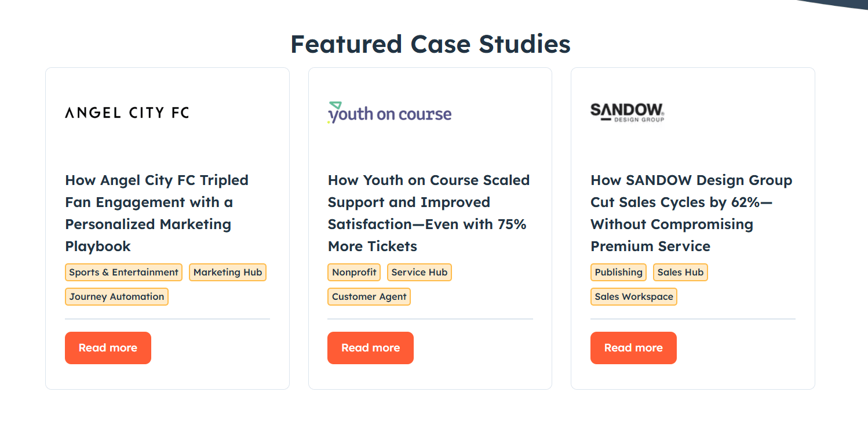Open the Angel City FC Tripled Fan Engagement title
This screenshot has width=868, height=428.
(156, 213)
